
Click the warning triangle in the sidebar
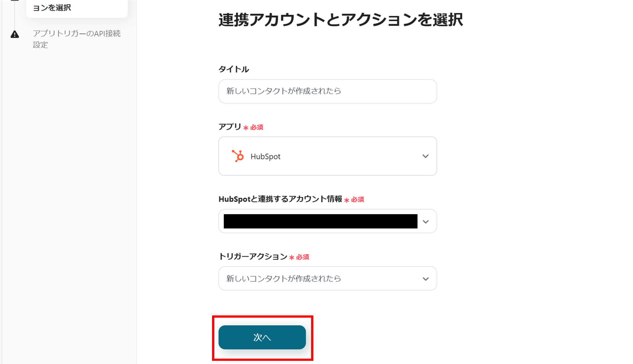point(15,35)
